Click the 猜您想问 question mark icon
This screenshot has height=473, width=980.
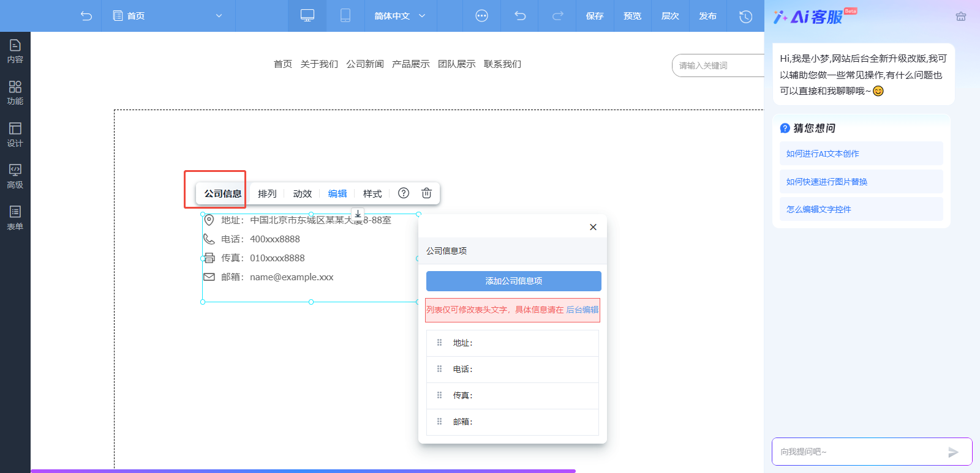pyautogui.click(x=785, y=128)
